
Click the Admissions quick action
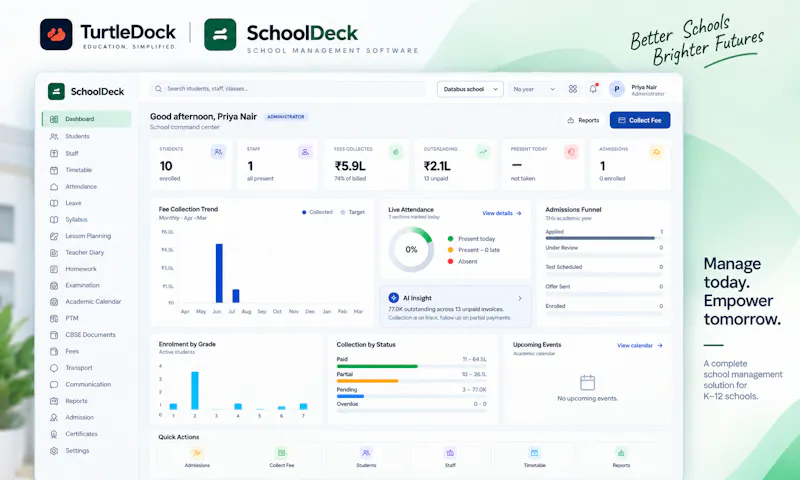tap(197, 458)
